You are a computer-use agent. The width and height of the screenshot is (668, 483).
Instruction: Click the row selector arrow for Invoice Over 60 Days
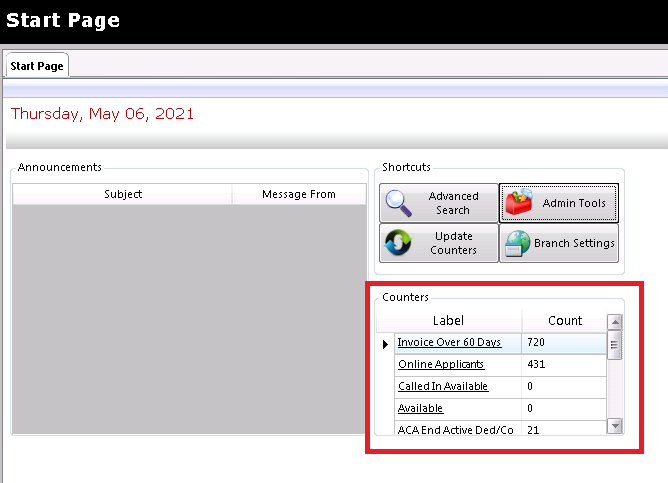[x=386, y=344]
